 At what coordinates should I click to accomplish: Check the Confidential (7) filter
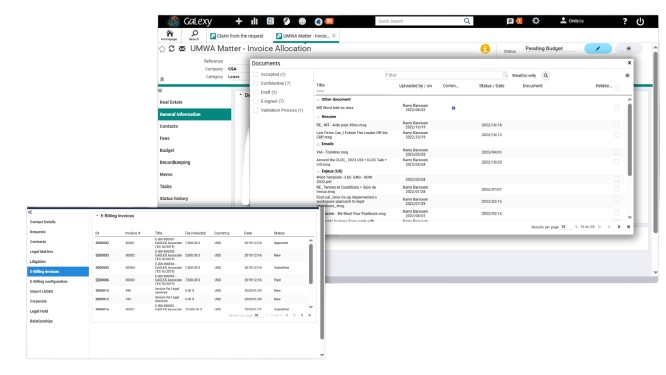[256, 83]
